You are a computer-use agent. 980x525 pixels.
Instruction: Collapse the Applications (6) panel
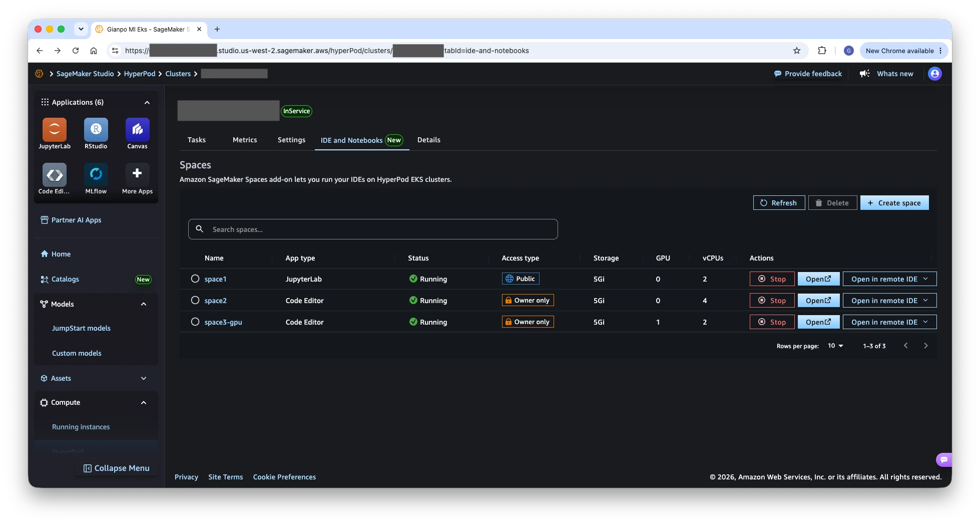click(147, 103)
